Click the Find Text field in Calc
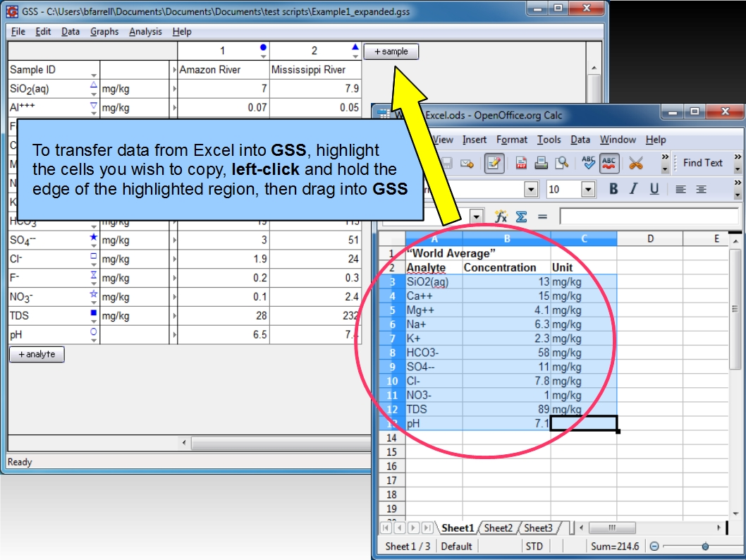This screenshot has width=746, height=560. (x=703, y=163)
